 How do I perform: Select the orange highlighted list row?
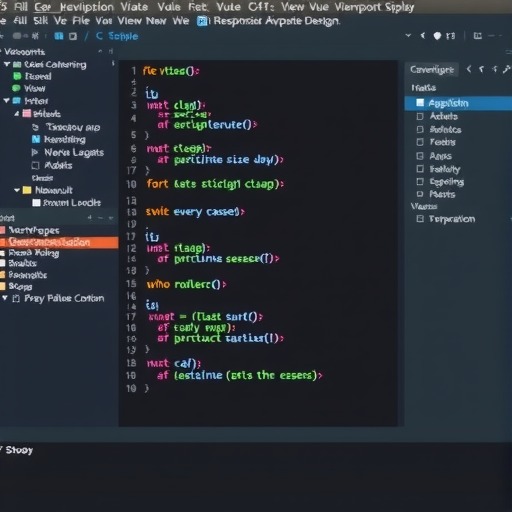[x=59, y=242]
